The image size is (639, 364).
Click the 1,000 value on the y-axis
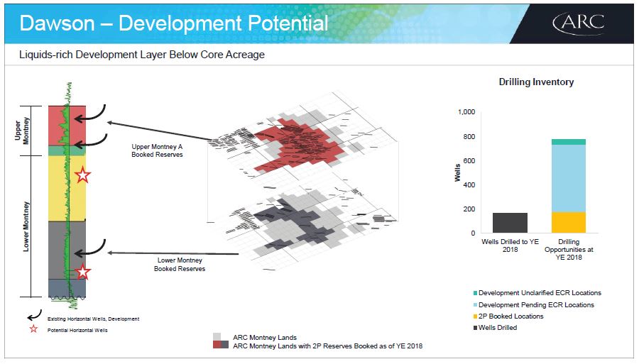tap(466, 112)
